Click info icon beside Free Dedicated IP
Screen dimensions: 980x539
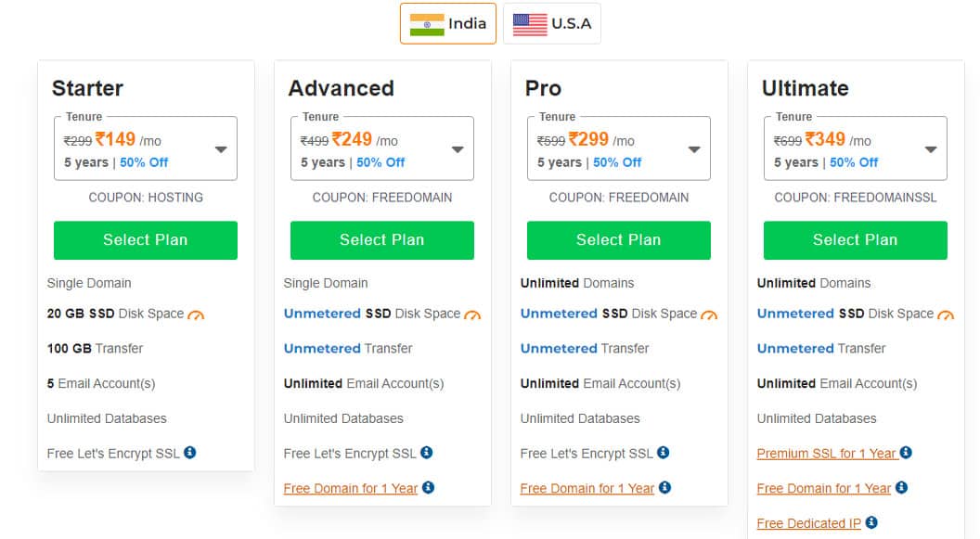point(872,523)
